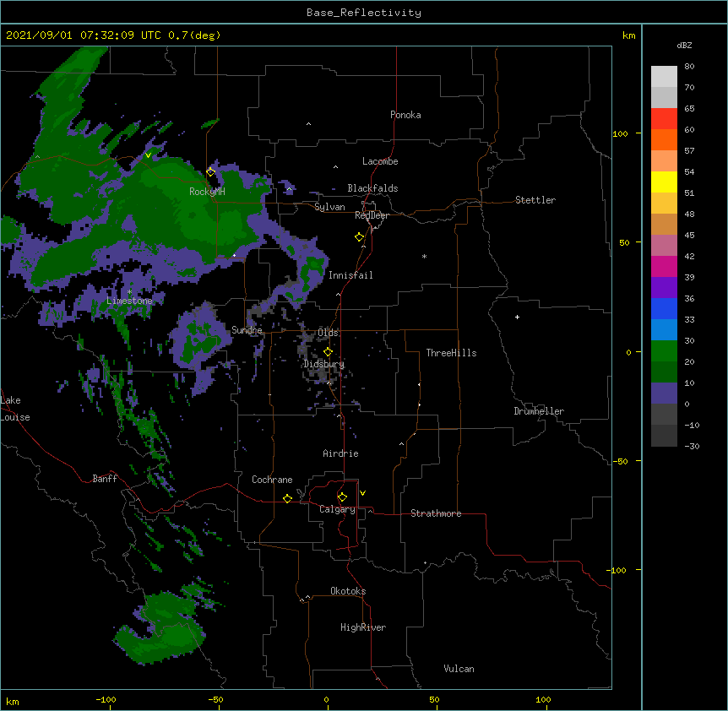This screenshot has width=728, height=711.
Task: Click the RockyMH label
Action: tap(207, 192)
